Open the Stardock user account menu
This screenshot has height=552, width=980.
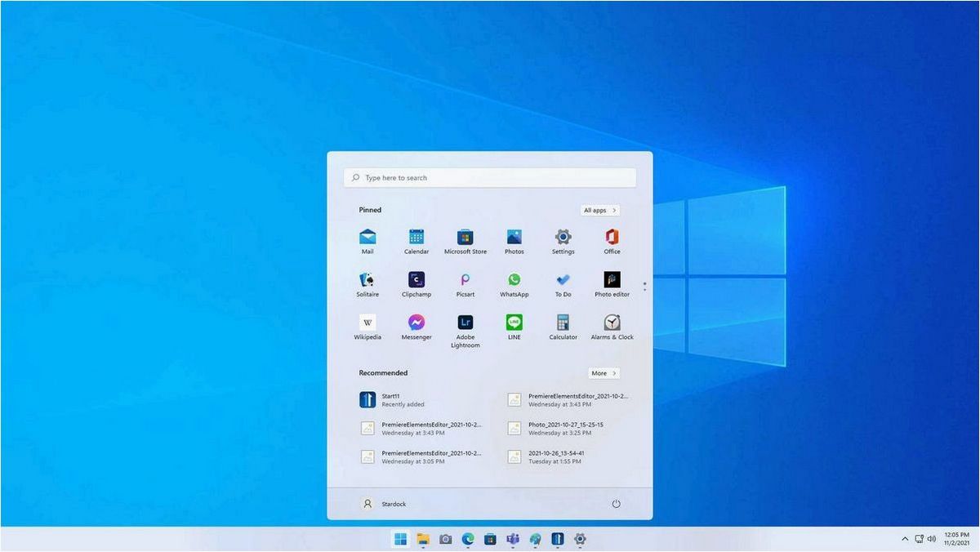pos(383,504)
